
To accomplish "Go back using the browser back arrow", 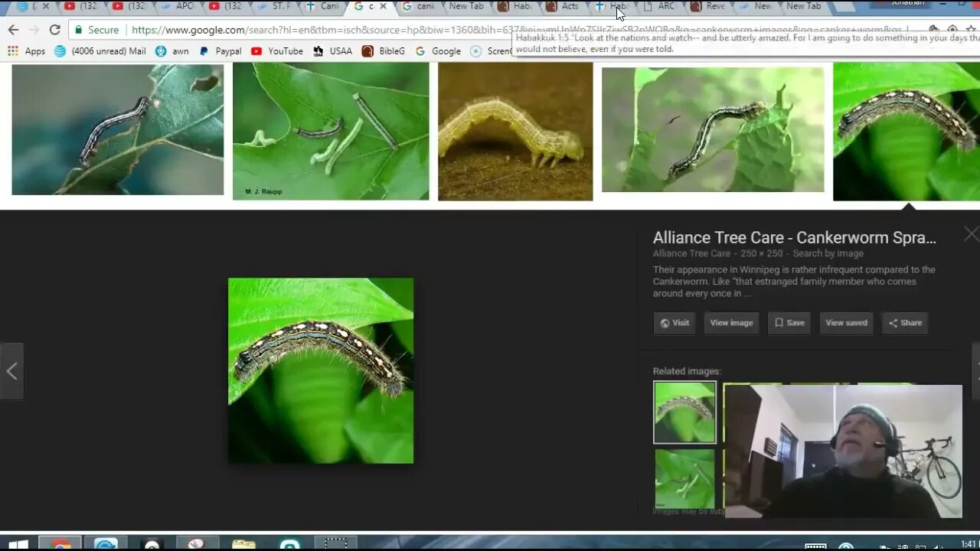I will point(13,30).
